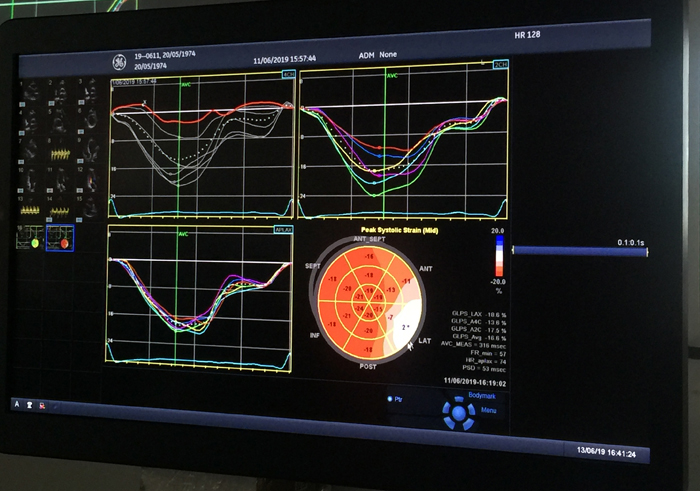This screenshot has height=491, width=700.
Task: Select the 4CH view label
Action: click(x=288, y=75)
